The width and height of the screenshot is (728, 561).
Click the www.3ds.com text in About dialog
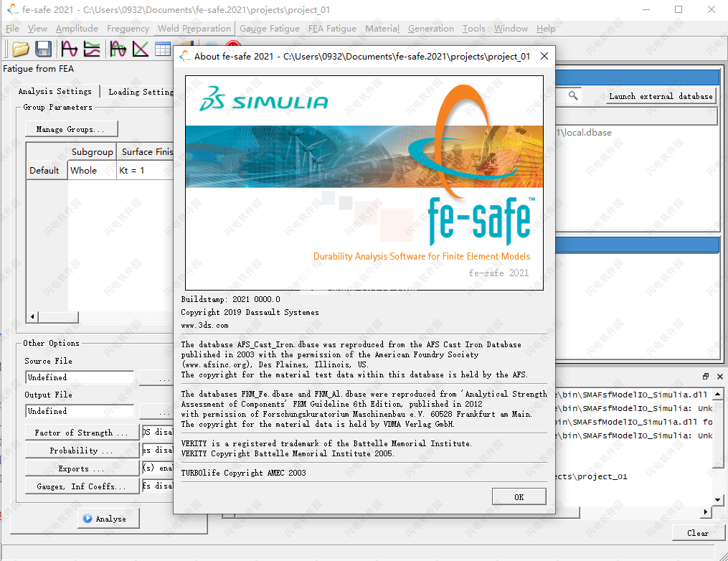(x=204, y=325)
